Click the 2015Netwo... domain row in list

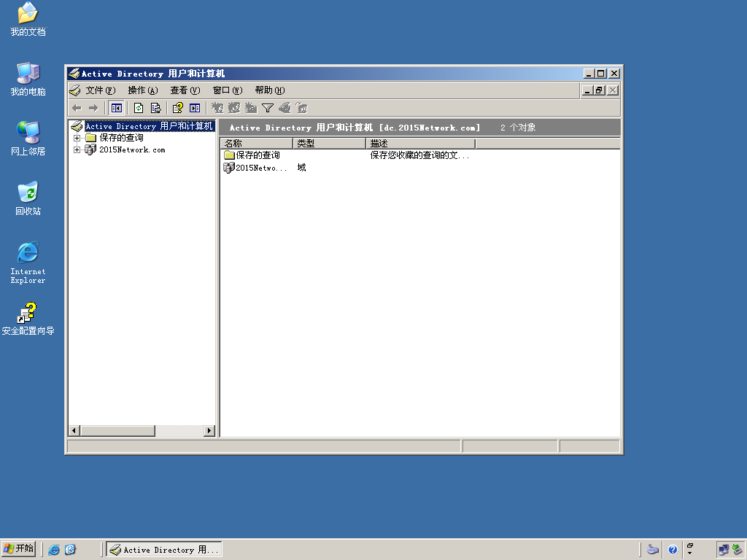pyautogui.click(x=255, y=168)
